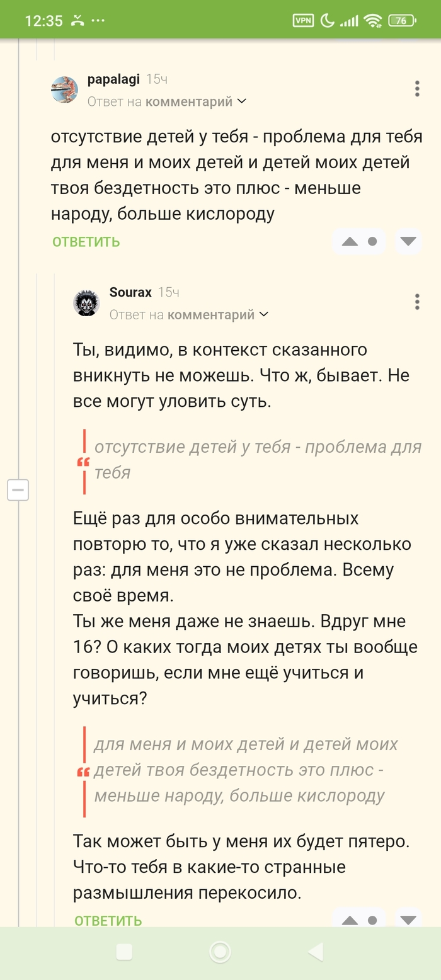
Task: Tap the rating dot on papalagi's comment
Action: [x=372, y=242]
